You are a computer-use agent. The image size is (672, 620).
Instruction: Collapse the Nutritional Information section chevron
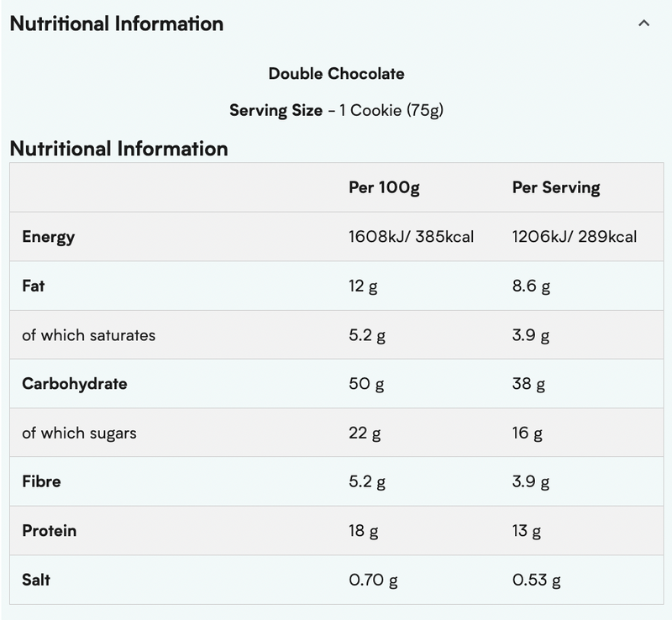643,24
